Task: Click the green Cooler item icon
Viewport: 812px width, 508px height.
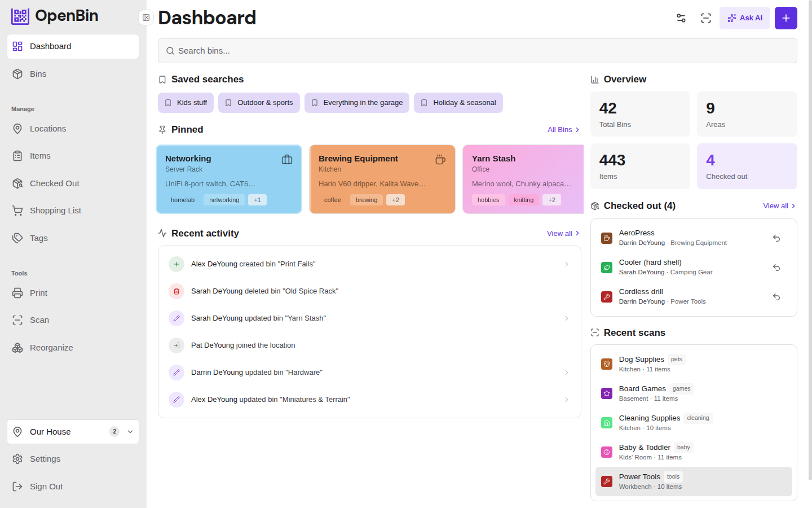Action: tap(607, 268)
